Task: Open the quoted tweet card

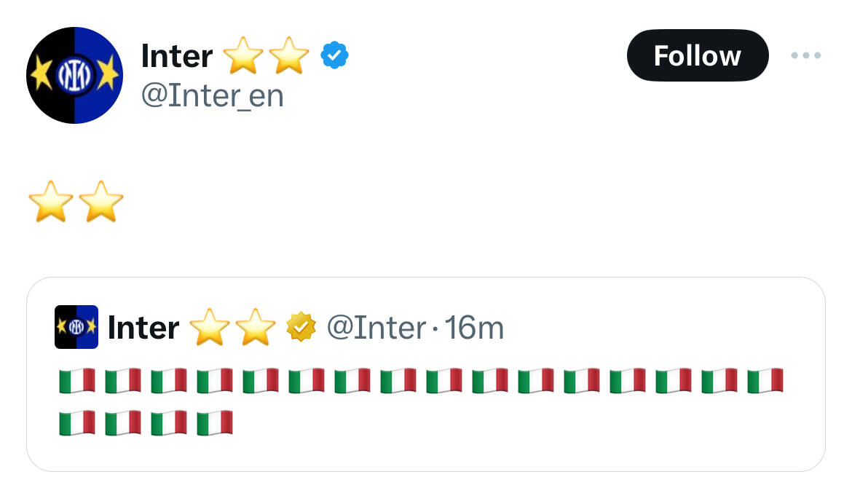Action: click(x=426, y=374)
